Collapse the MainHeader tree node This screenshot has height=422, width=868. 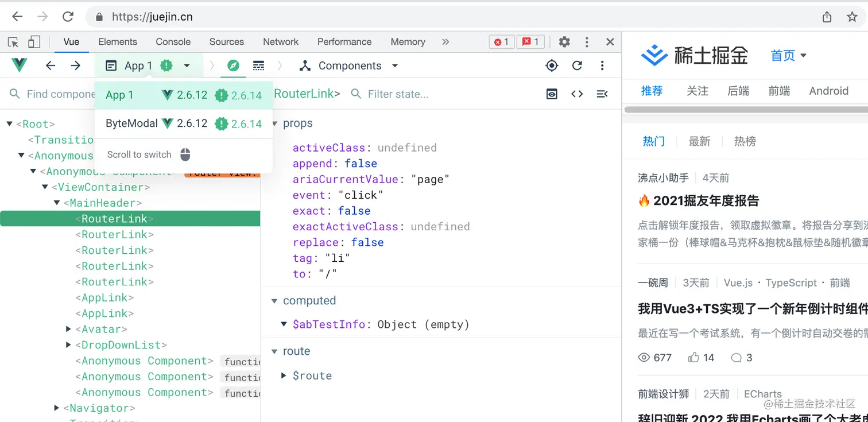coord(56,203)
